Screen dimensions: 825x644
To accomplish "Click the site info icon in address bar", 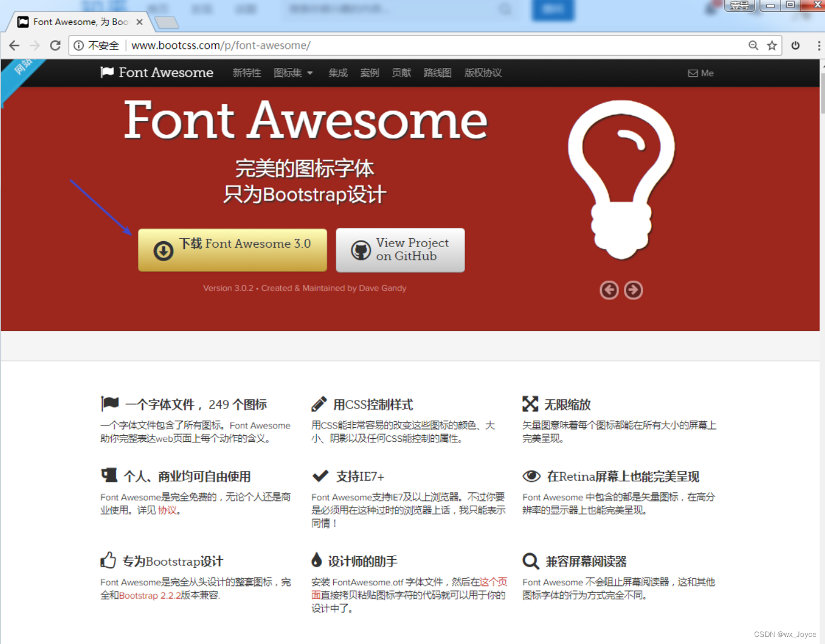I will click(78, 45).
